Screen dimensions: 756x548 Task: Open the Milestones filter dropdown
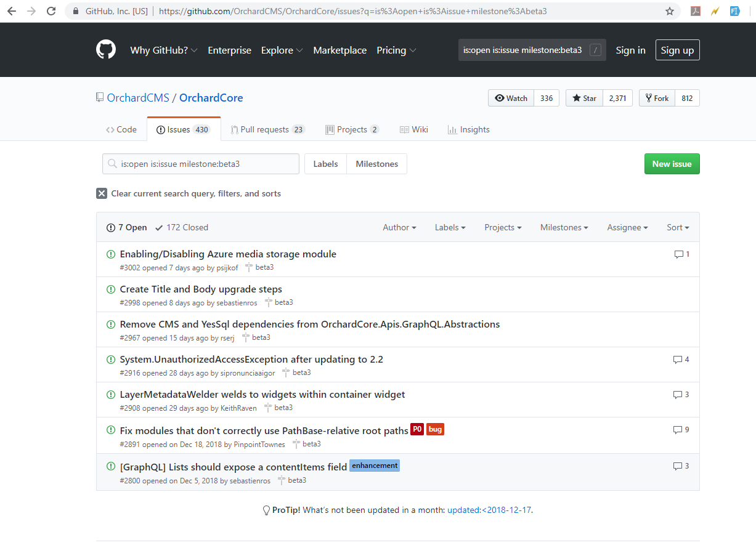(564, 227)
